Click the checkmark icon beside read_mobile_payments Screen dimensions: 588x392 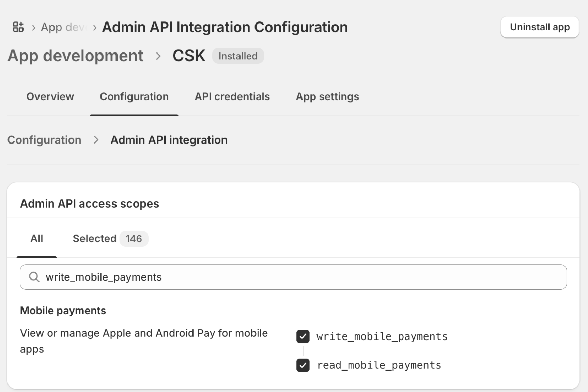pos(303,365)
